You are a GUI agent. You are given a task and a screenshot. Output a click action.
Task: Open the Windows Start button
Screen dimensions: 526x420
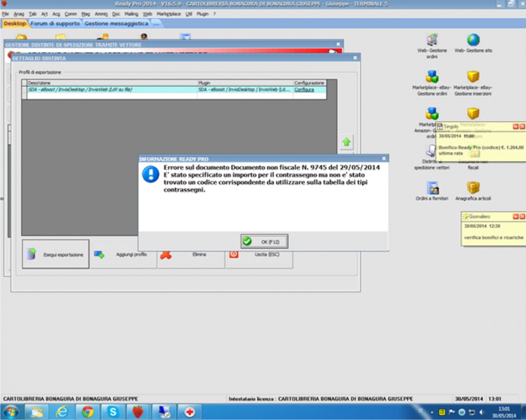click(11, 411)
